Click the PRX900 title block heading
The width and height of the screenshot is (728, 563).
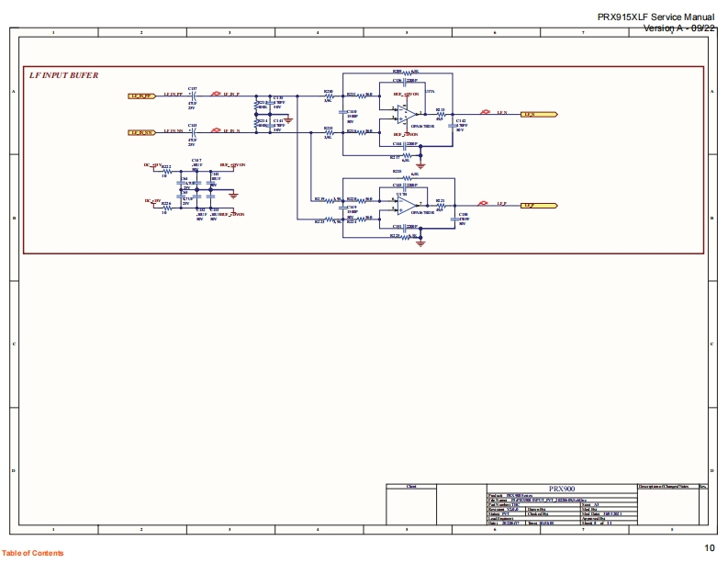click(560, 490)
